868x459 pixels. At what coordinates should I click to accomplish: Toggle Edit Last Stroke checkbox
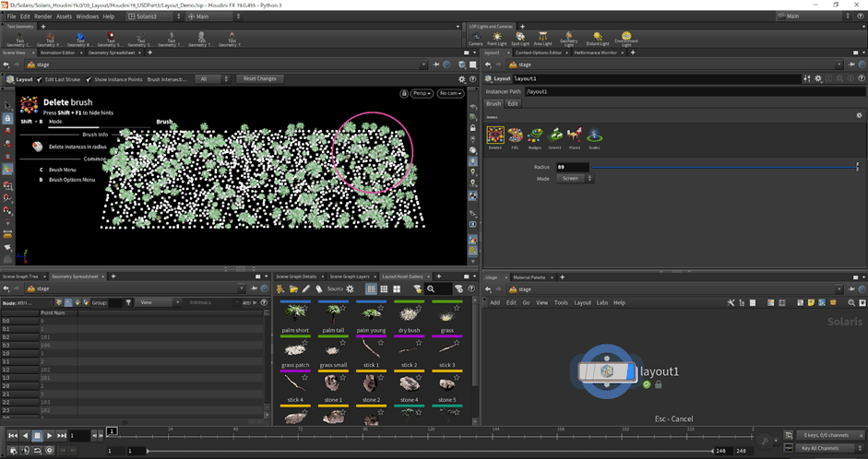point(40,79)
